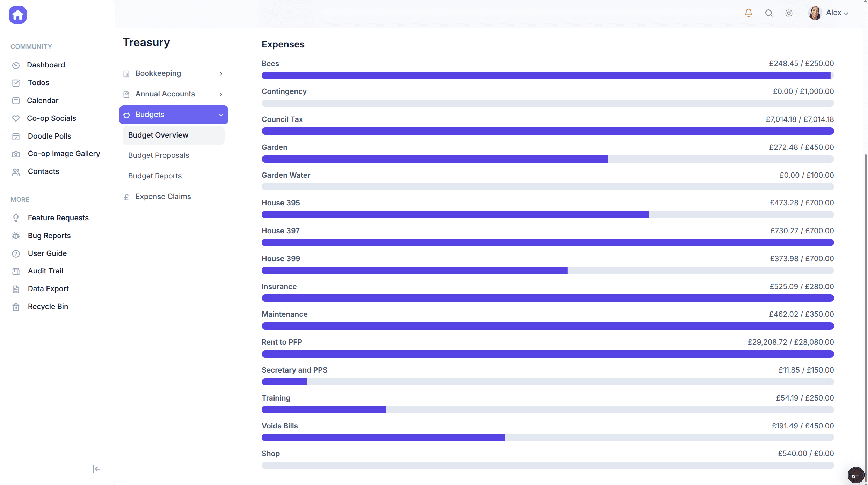Image resolution: width=868 pixels, height=485 pixels.
Task: Expand the Bookkeeping section
Action: (x=174, y=73)
